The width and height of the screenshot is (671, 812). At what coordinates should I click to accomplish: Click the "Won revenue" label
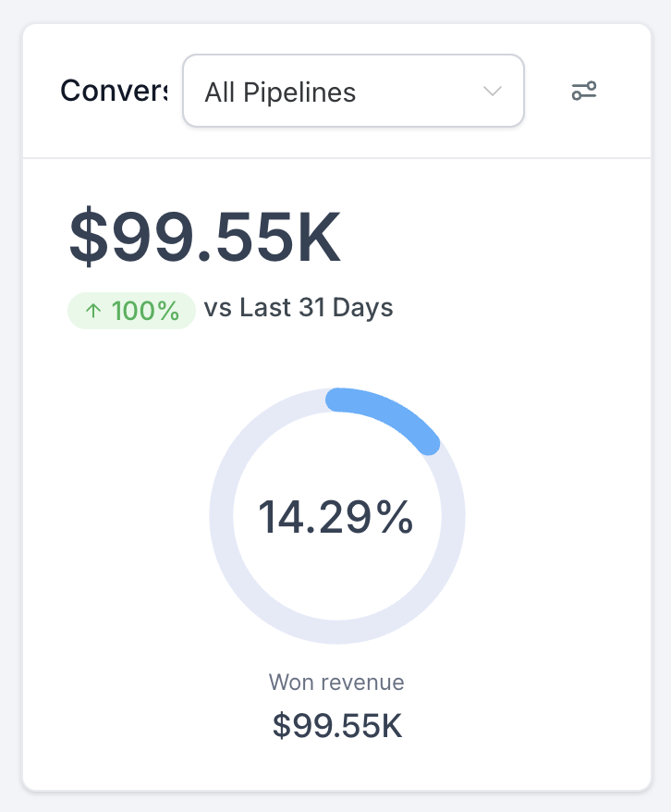336,683
